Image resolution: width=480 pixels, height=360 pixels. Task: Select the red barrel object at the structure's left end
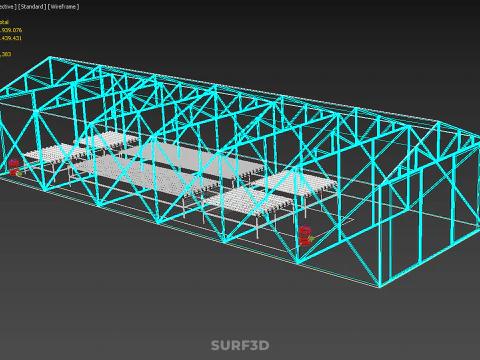pyautogui.click(x=14, y=168)
